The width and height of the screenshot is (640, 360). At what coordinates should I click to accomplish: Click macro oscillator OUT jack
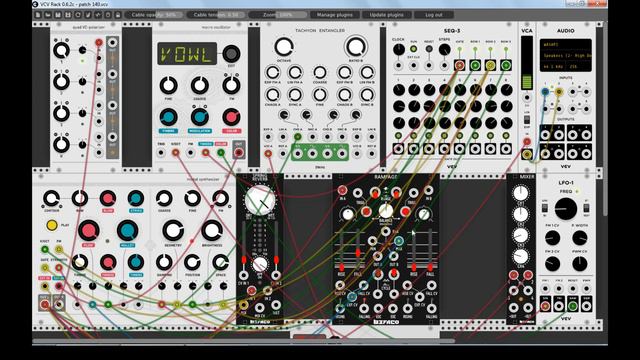(239, 153)
